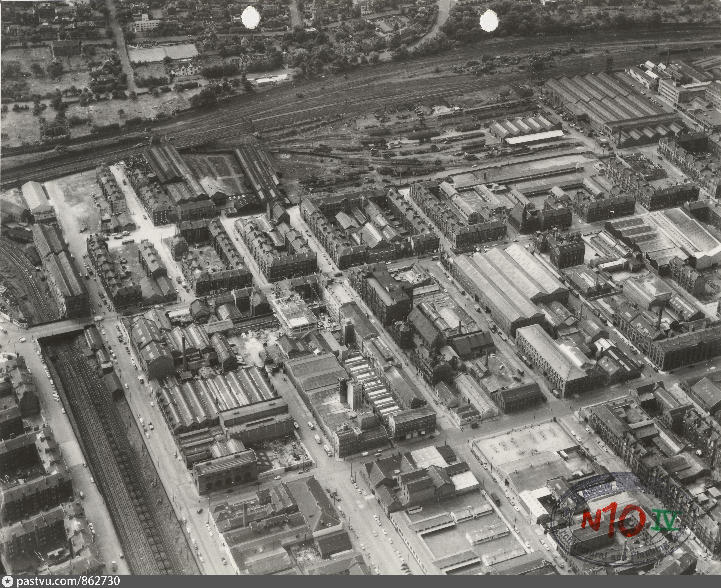Click the left white punch hole
The image size is (721, 588).
[x=251, y=18]
